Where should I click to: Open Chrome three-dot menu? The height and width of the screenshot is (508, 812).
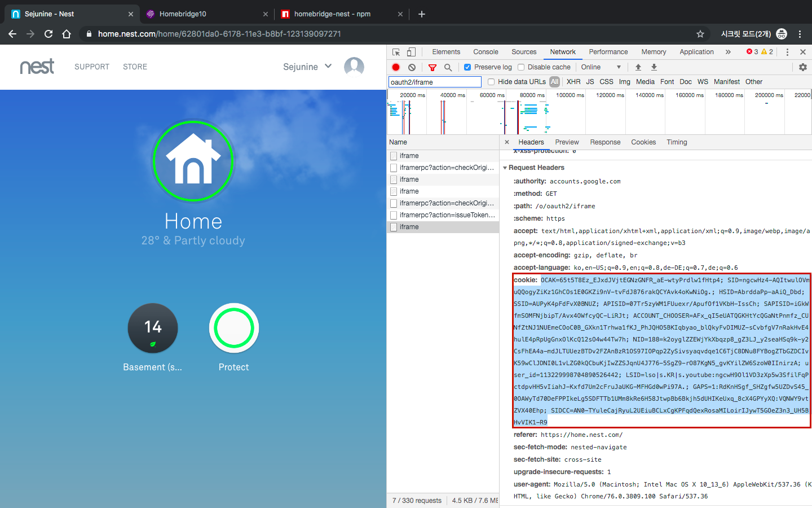(800, 34)
